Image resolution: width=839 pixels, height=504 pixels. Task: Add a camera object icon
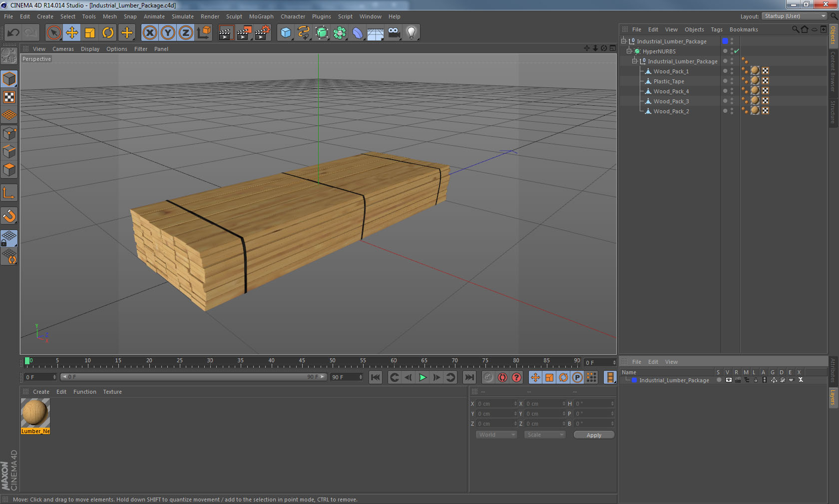(x=394, y=33)
